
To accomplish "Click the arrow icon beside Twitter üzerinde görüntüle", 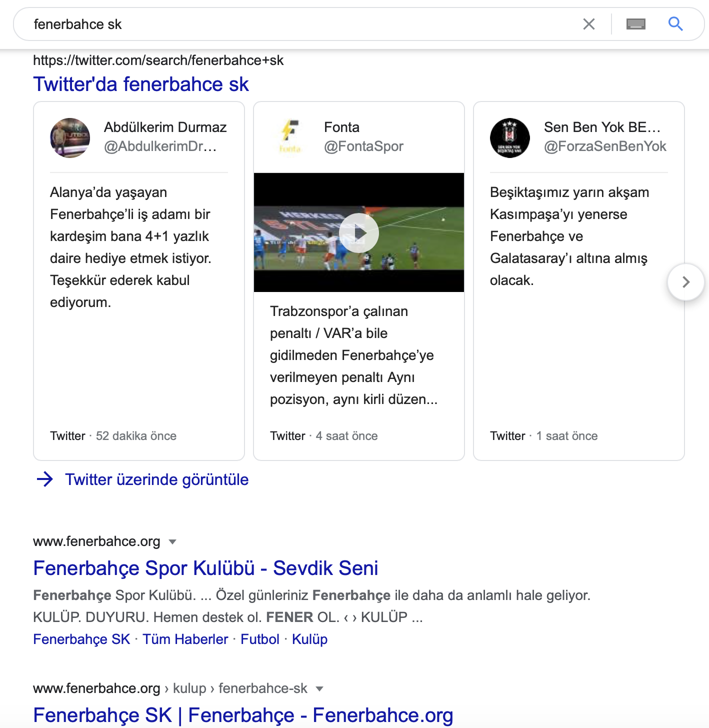I will [x=45, y=479].
